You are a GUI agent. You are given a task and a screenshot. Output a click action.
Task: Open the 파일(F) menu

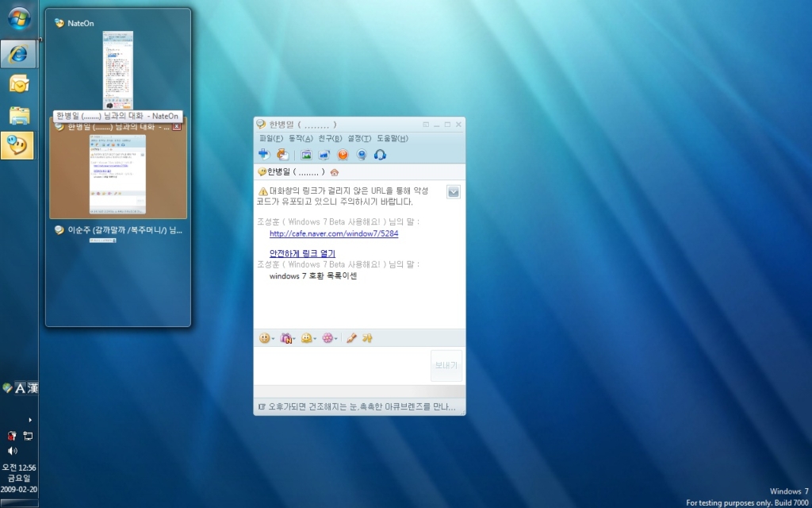[x=271, y=138]
